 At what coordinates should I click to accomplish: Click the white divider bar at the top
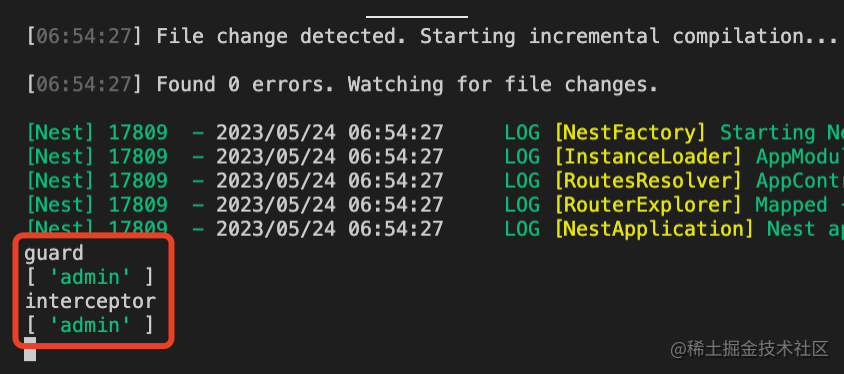tap(417, 16)
